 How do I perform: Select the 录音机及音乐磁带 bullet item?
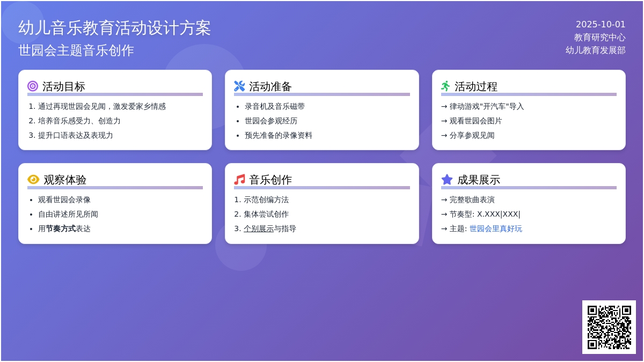[275, 106]
